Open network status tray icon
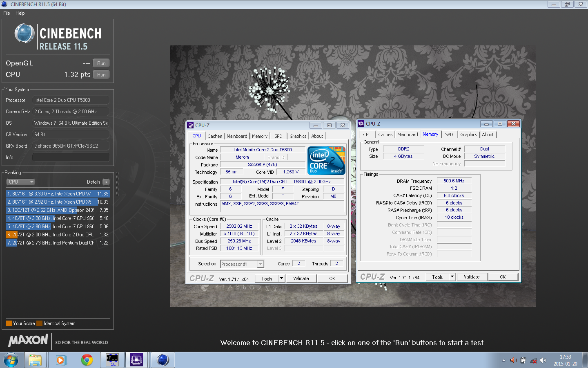This screenshot has height=368, width=588. click(x=533, y=360)
